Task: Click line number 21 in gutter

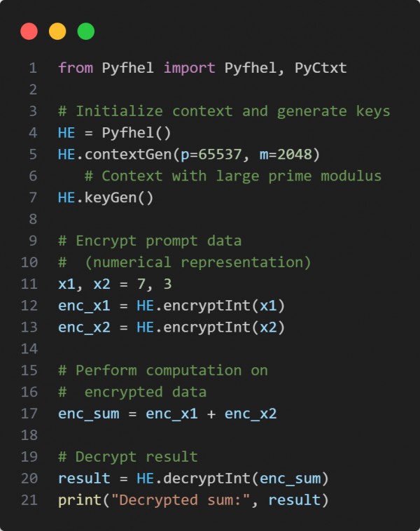Action: click(x=29, y=500)
